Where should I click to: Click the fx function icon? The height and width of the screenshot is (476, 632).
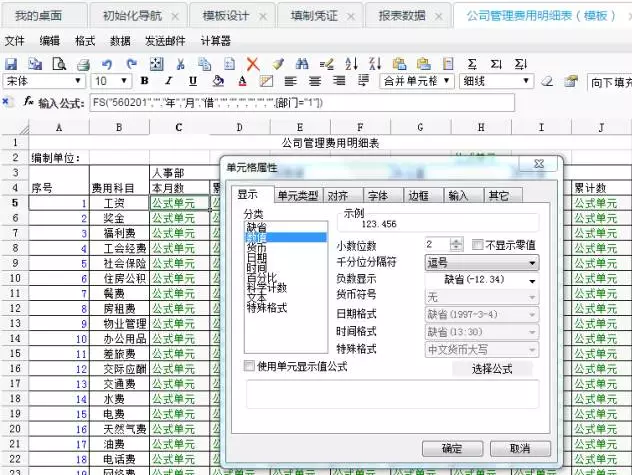tap(29, 102)
